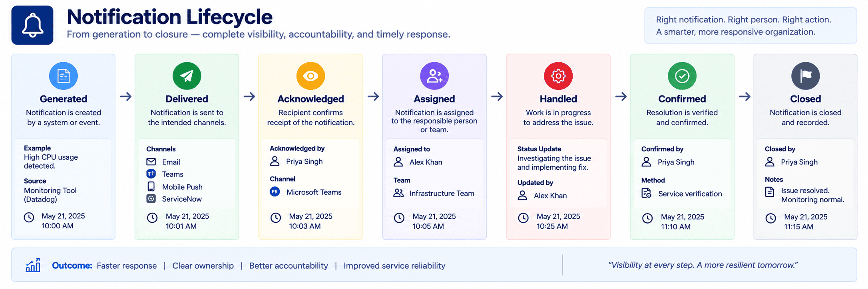This screenshot has width=868, height=289.
Task: Click the blue document icon above Generated
Action: pyautogui.click(x=64, y=76)
